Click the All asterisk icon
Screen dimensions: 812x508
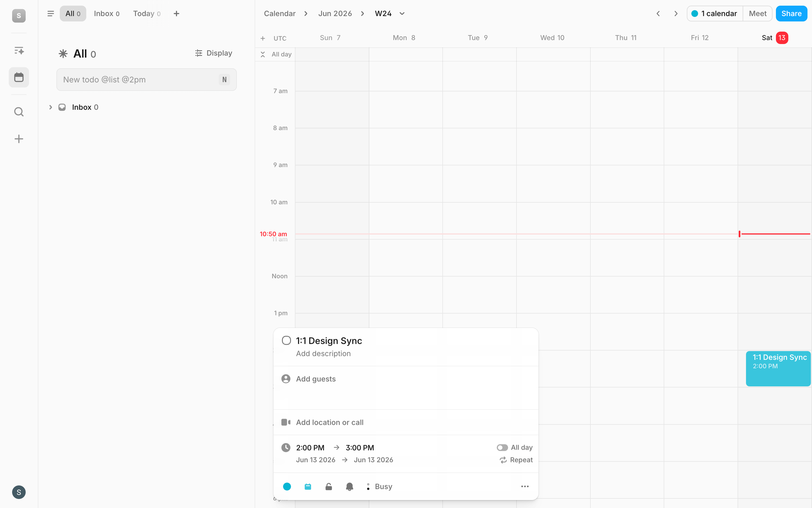63,54
